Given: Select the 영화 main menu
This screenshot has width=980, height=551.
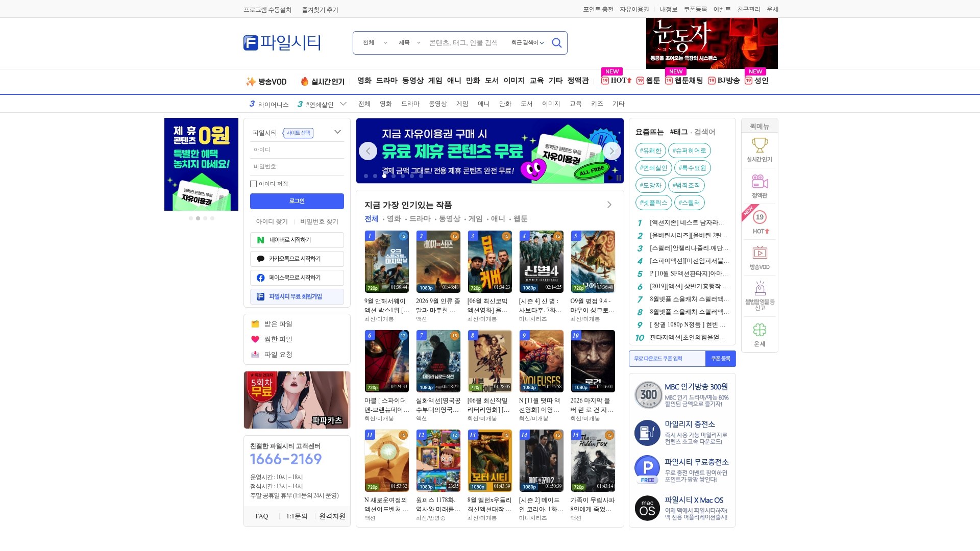Looking at the screenshot, I should (364, 81).
